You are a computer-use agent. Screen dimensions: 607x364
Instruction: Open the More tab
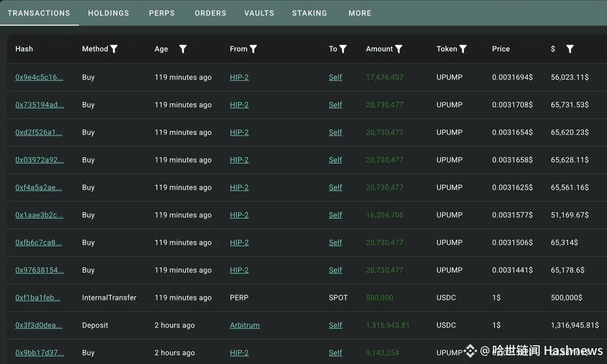pos(359,13)
